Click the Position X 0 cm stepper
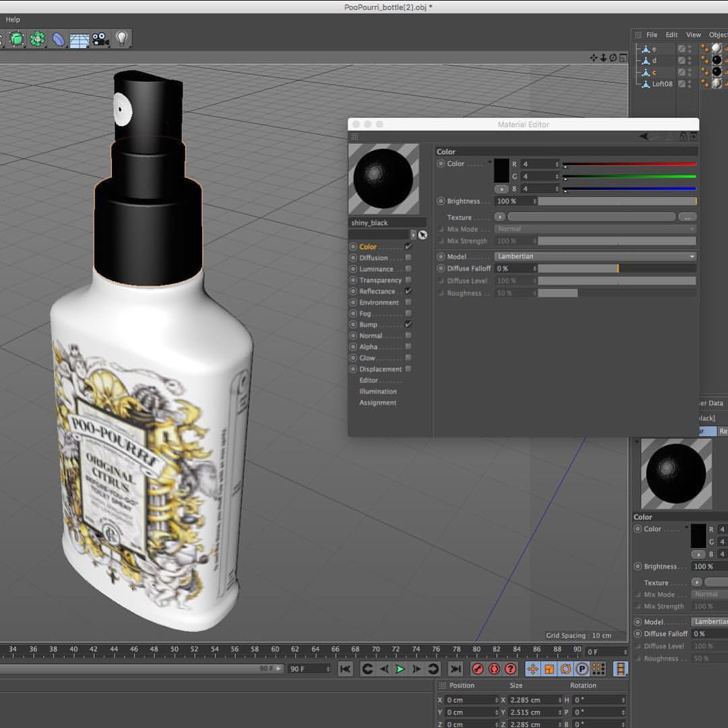The image size is (728, 728). (496, 700)
